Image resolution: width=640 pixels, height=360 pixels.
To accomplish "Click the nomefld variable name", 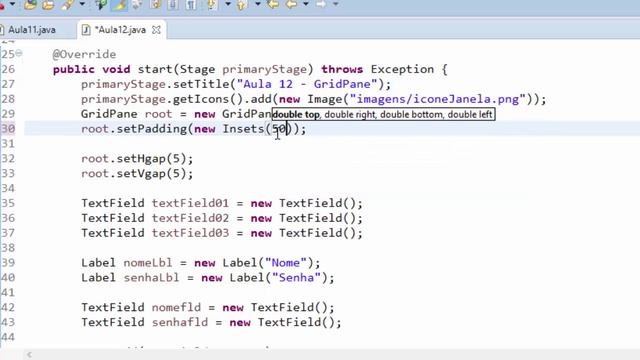I will pos(176,307).
